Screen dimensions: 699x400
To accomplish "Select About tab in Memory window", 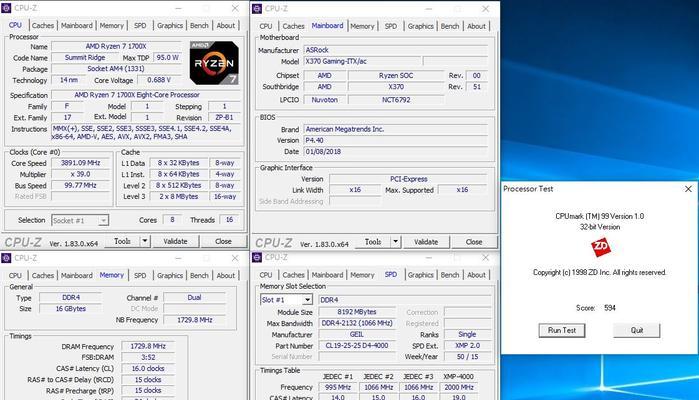I will point(226,275).
